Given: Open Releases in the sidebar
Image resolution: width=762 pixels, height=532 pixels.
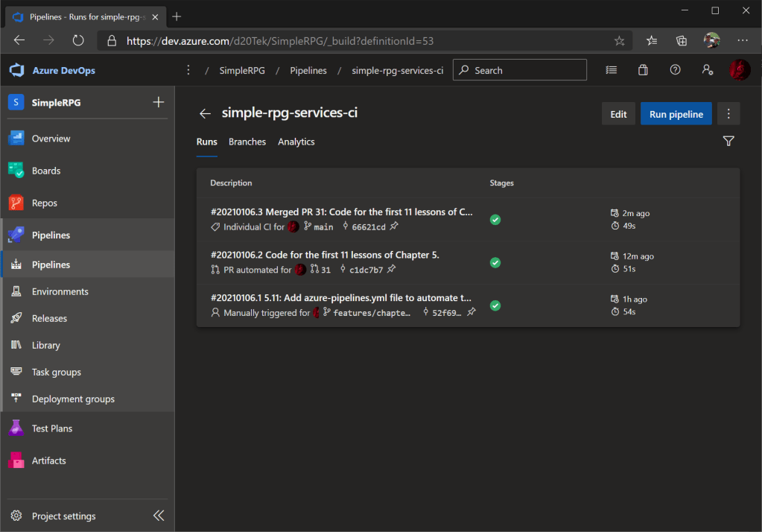Looking at the screenshot, I should point(49,318).
